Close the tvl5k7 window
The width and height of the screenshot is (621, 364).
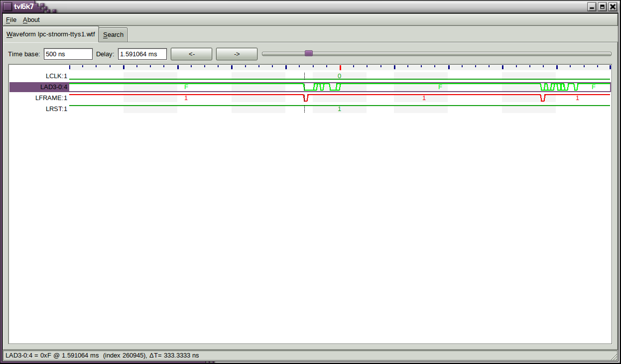pyautogui.click(x=613, y=6)
